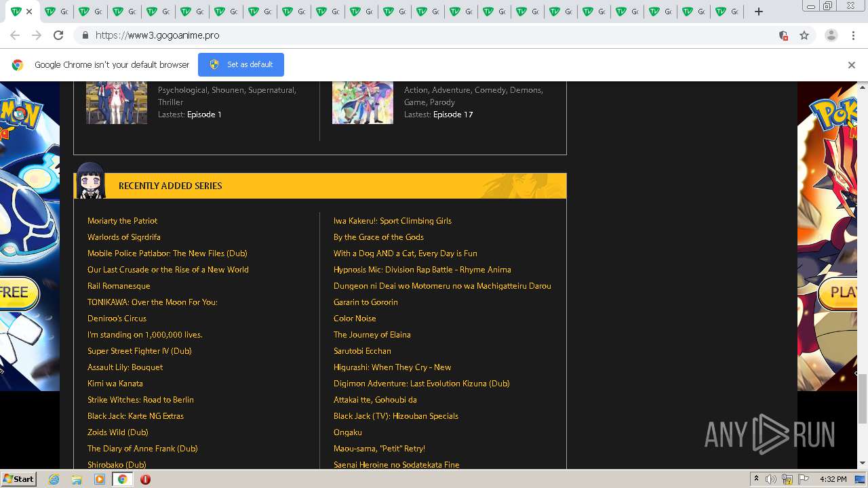The height and width of the screenshot is (488, 868).
Task: Open Higurashi: When They Cry - New link
Action: (393, 367)
